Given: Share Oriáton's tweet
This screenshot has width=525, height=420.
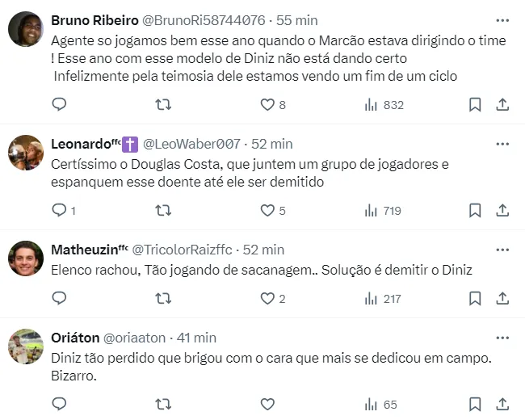Looking at the screenshot, I should pos(502,404).
